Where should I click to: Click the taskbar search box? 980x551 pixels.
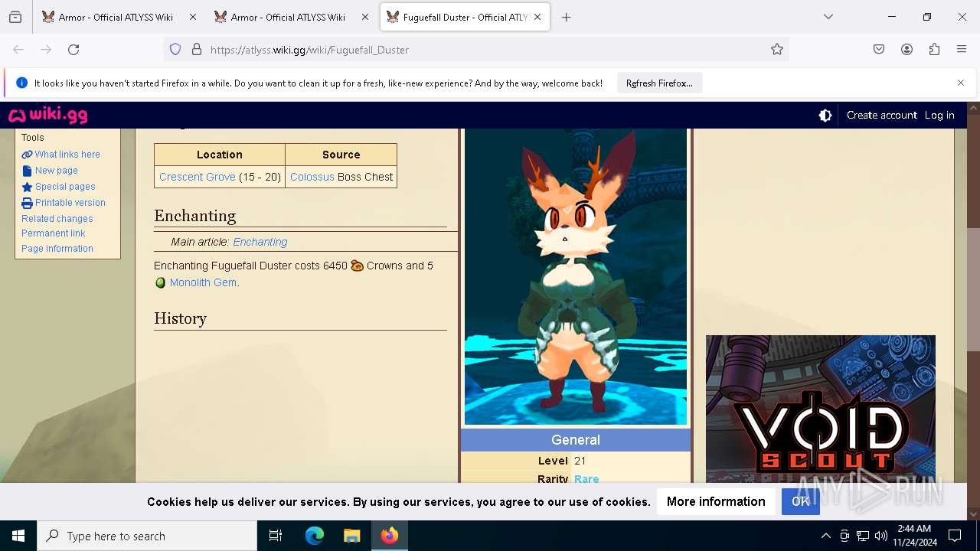[147, 536]
